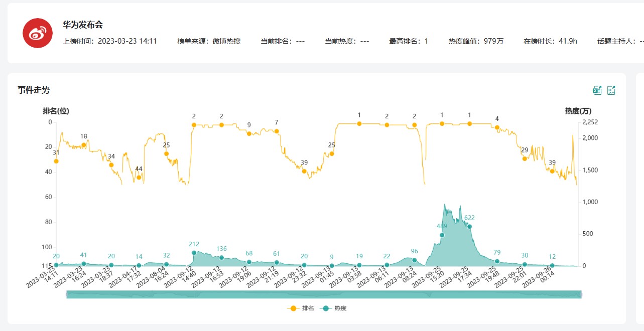
Task: Save the trend chart as image
Action: click(x=611, y=90)
